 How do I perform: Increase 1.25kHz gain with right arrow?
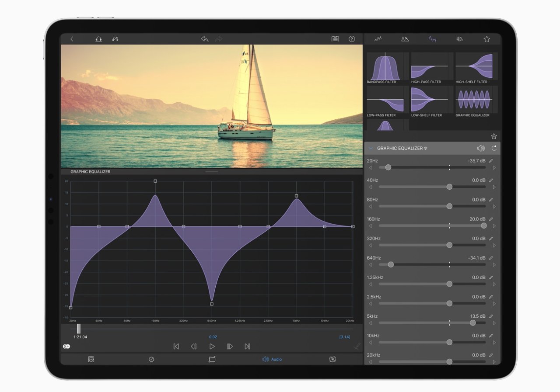tap(494, 284)
